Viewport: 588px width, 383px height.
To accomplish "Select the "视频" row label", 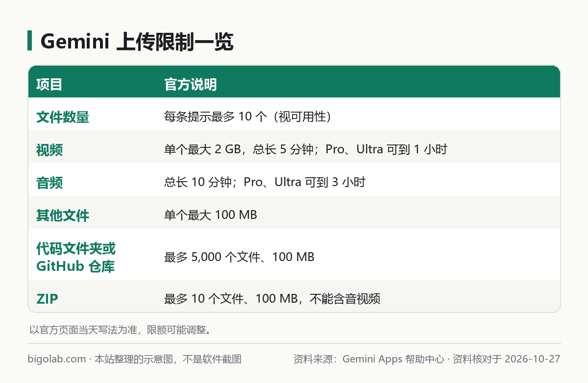I will point(49,150).
